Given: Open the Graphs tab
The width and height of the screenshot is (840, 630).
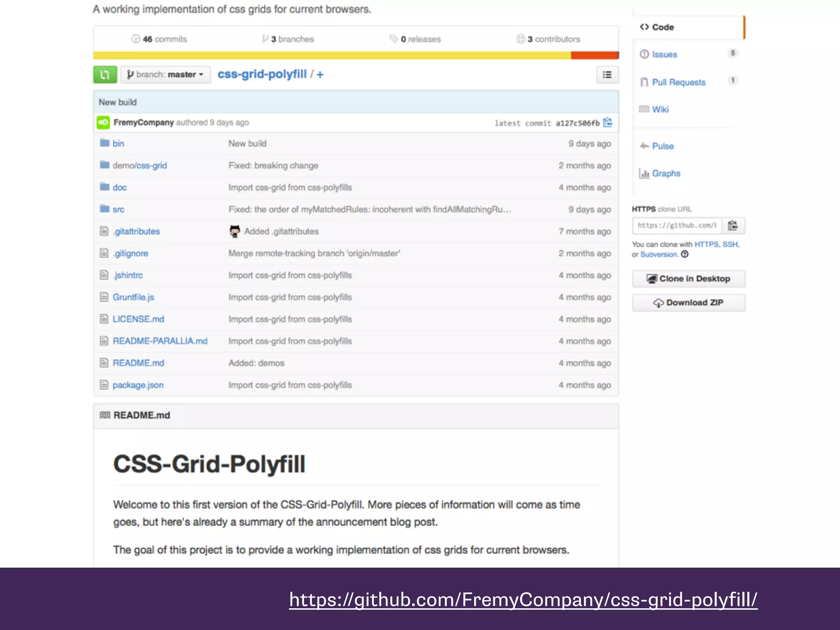Looking at the screenshot, I should (x=666, y=173).
